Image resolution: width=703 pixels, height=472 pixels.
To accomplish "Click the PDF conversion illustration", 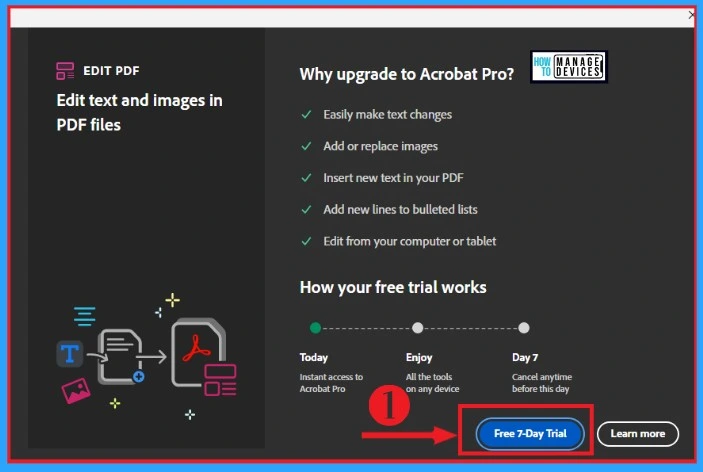I will 147,357.
